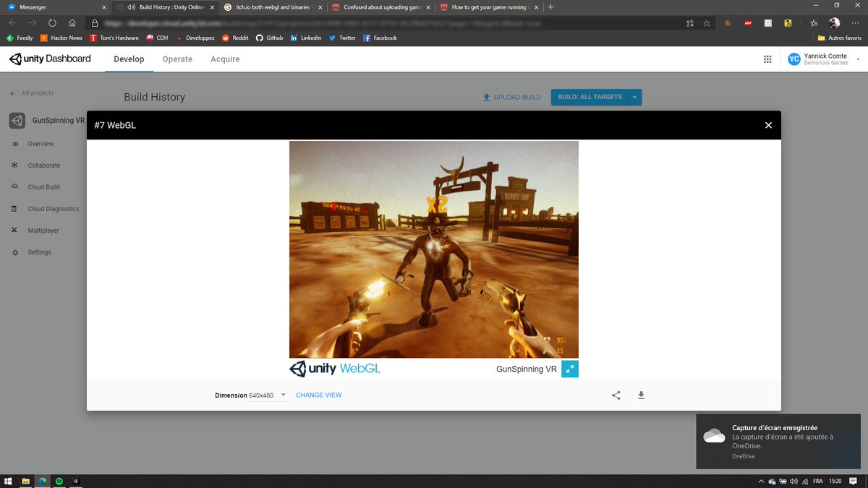Open the Operate tab
868x488 pixels.
point(177,59)
